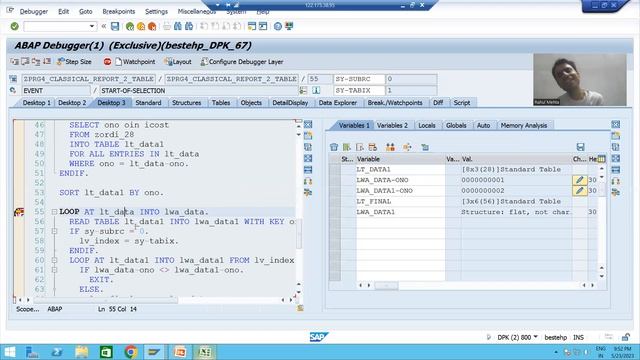Open the Windows Start button

[x=10, y=352]
